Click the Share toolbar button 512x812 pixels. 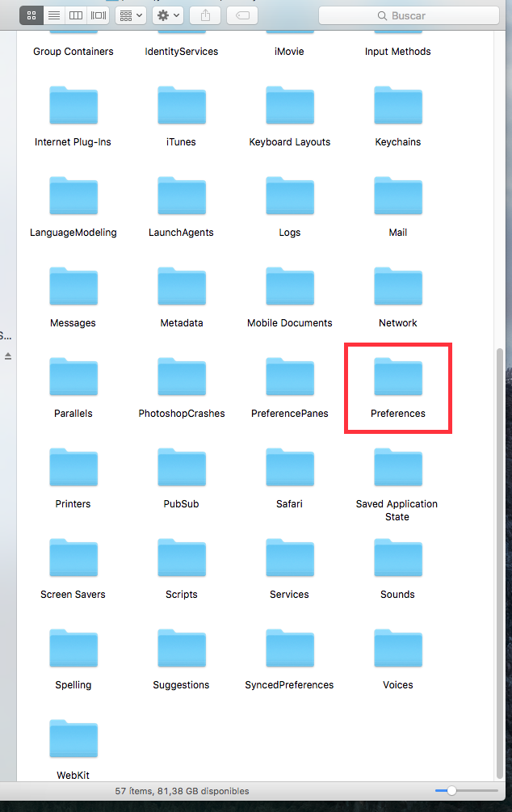pyautogui.click(x=205, y=15)
